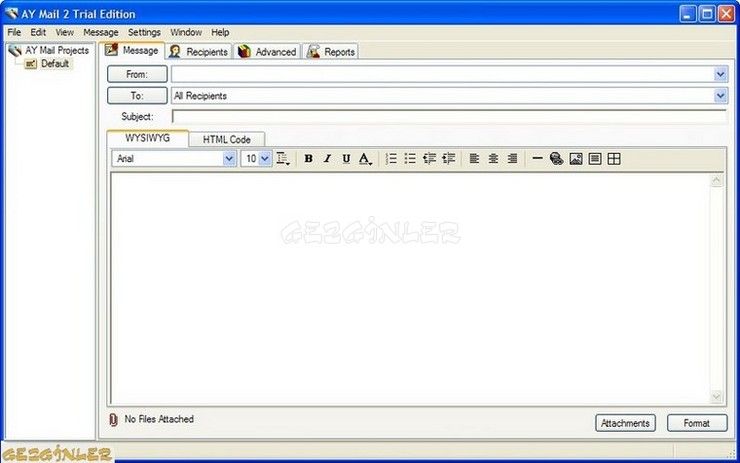Viewport: 740px width, 463px height.
Task: Insert a hyperlink with globe icon
Action: coord(556,159)
